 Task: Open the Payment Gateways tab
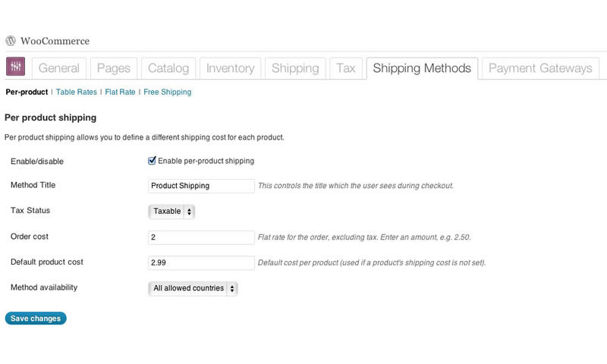tap(540, 68)
